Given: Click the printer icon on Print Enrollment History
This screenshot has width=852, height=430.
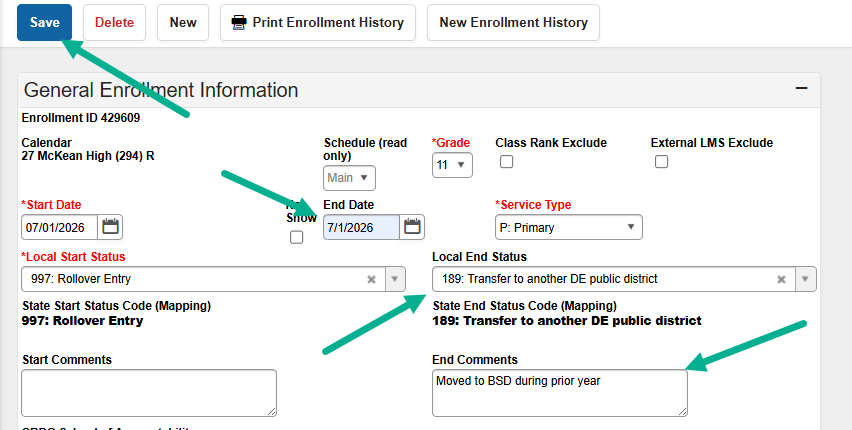Looking at the screenshot, I should click(239, 22).
